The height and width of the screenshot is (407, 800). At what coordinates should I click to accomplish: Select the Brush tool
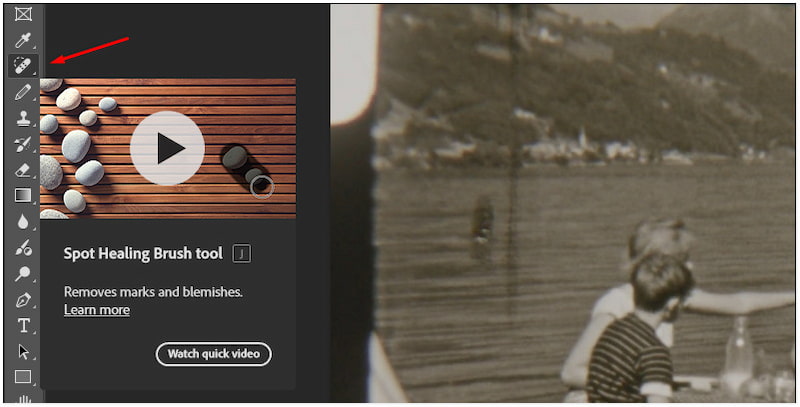click(x=23, y=92)
